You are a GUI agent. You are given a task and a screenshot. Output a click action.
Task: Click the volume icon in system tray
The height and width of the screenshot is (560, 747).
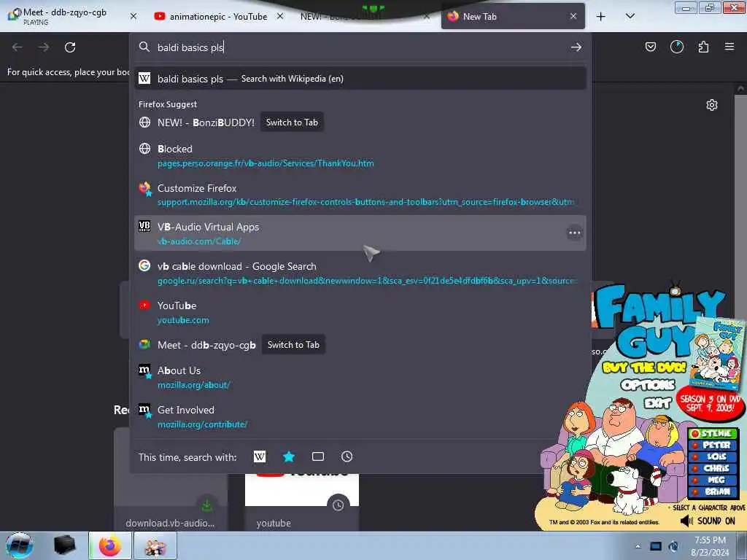click(x=673, y=546)
